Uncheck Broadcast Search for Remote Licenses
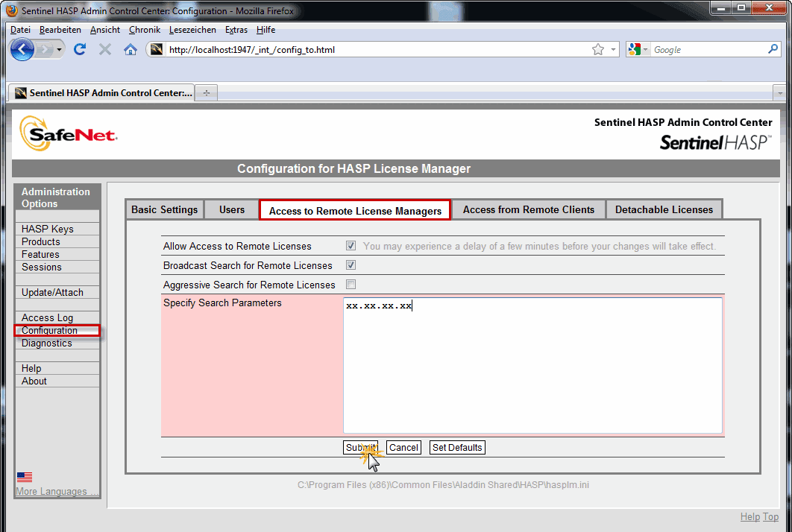 (x=350, y=265)
